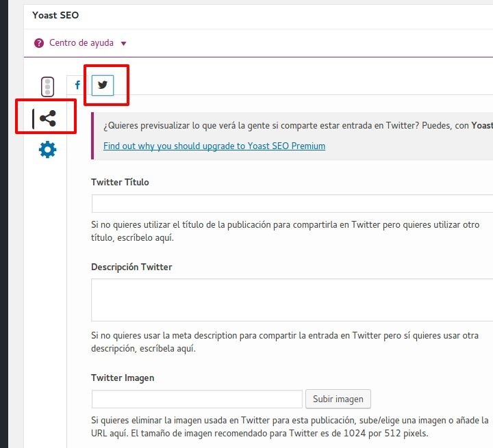Click the Twitter preview premium notice box

[292, 136]
